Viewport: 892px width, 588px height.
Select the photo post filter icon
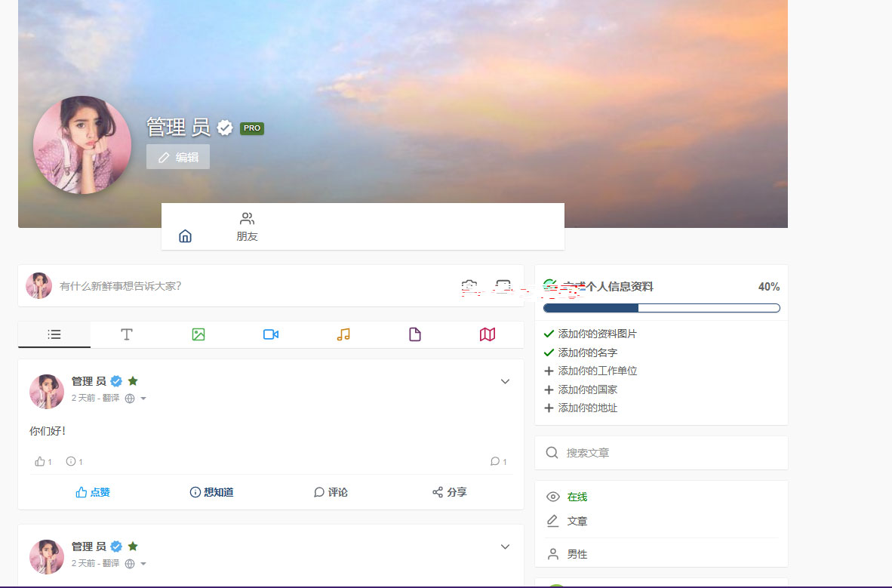point(198,334)
